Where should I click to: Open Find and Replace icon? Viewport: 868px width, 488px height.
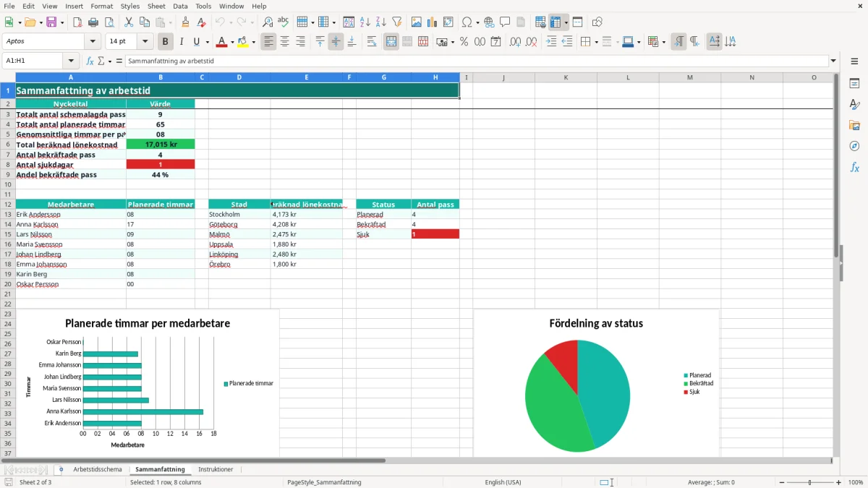point(268,22)
